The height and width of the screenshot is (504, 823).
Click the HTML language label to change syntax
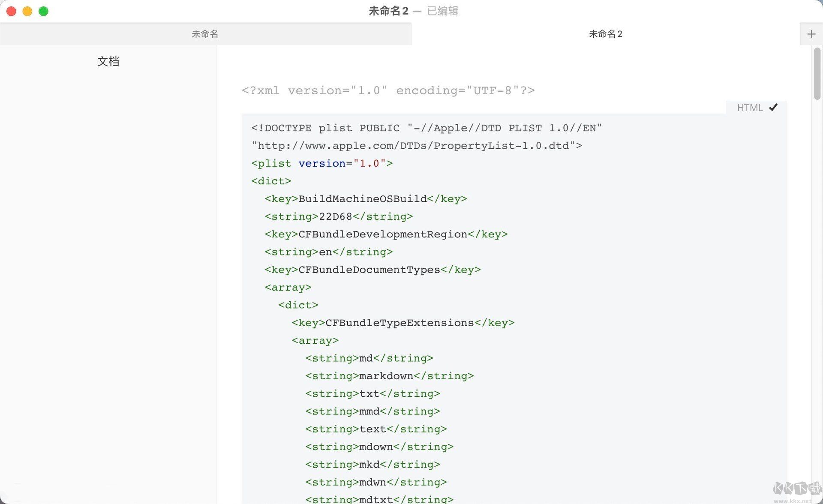749,108
